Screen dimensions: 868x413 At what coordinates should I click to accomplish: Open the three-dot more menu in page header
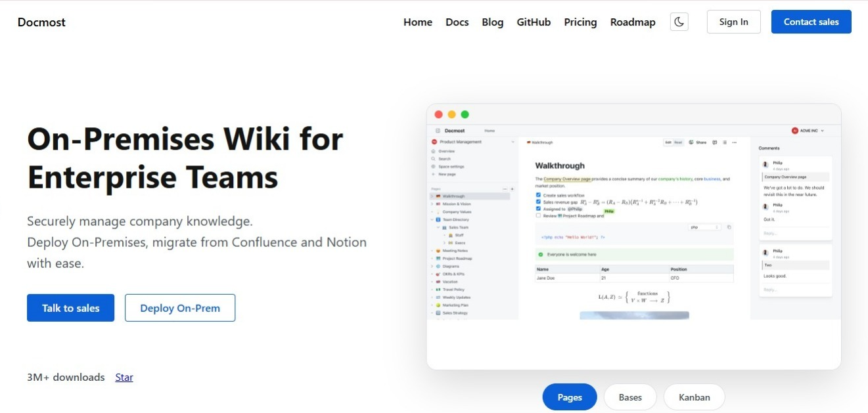click(735, 142)
